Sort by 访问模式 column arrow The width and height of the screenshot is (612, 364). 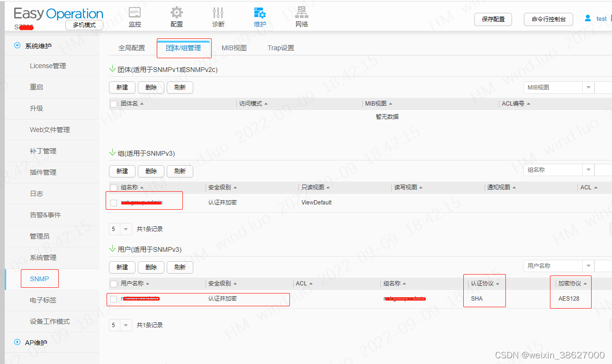click(x=266, y=104)
